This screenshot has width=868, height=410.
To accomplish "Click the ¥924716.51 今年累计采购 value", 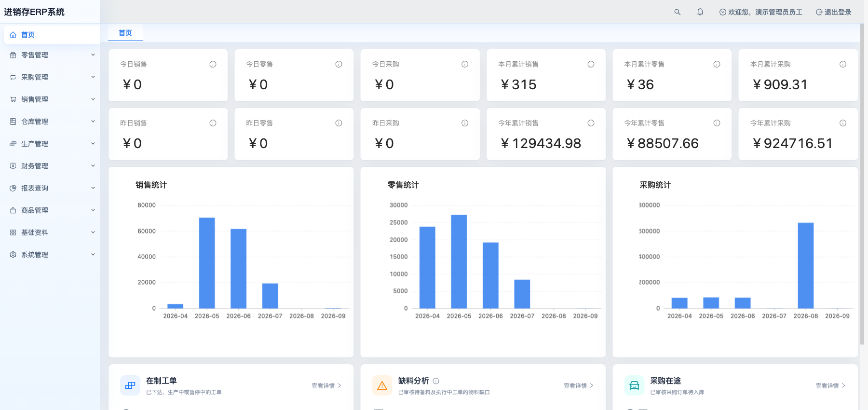I will tap(792, 143).
